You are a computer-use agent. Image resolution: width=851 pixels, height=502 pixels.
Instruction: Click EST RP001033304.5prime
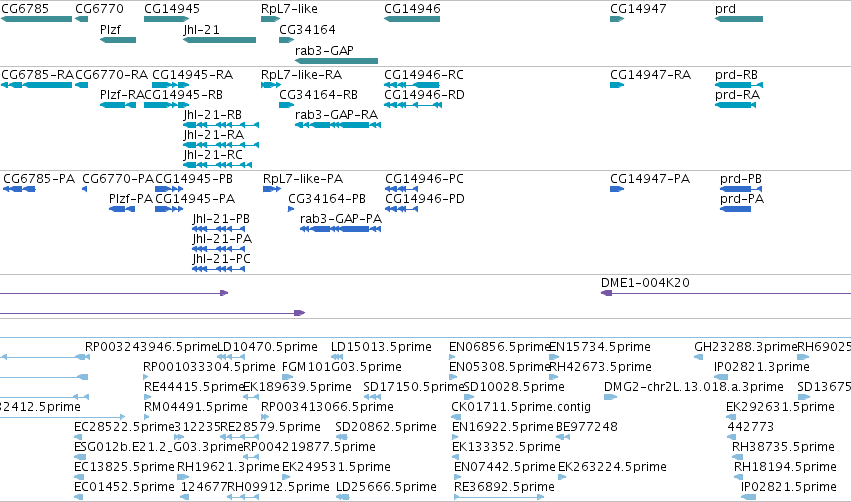146,377
